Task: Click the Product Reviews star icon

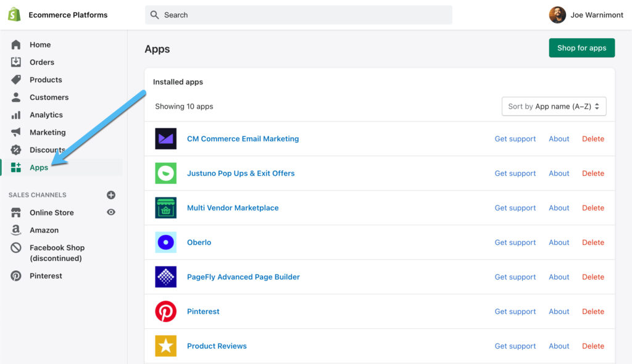Action: tap(165, 346)
